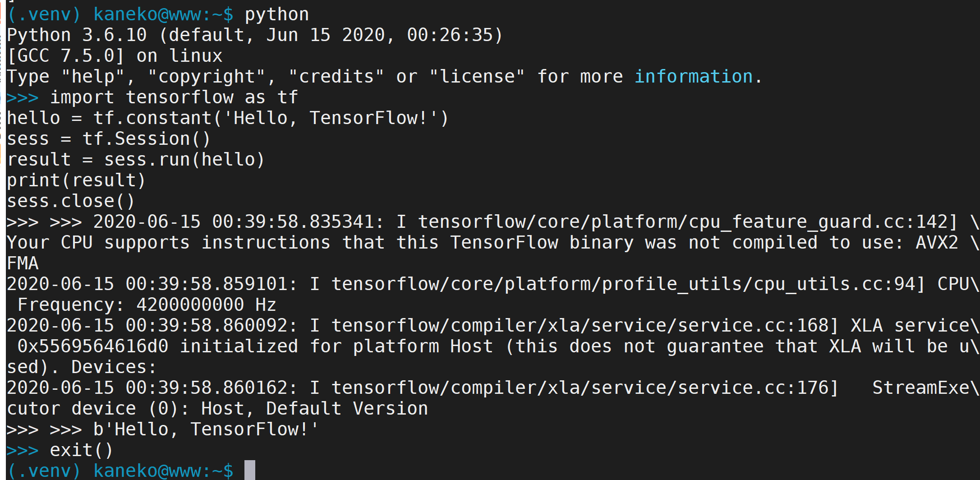Image resolution: width=980 pixels, height=480 pixels.
Task: Click 'Frequency: 4200000000 Hz' text
Action: [x=147, y=305]
